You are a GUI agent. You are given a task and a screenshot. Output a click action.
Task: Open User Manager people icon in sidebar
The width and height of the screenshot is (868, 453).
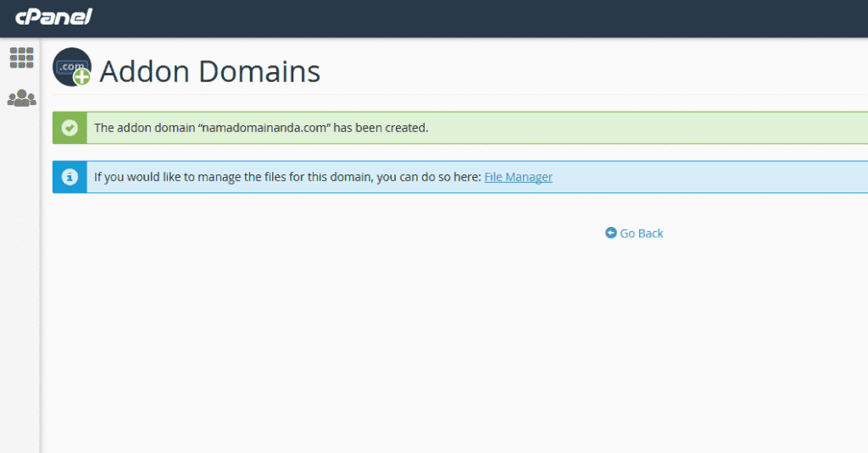(21, 98)
